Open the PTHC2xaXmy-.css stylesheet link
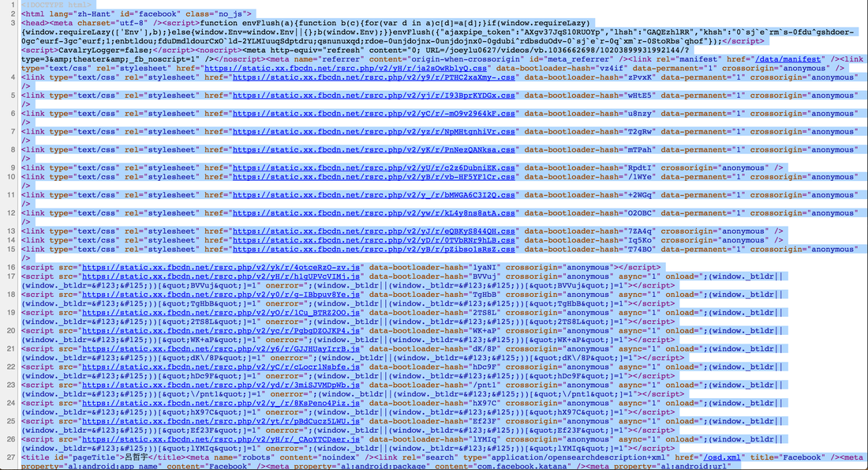The height and width of the screenshot is (470, 868). [x=374, y=77]
